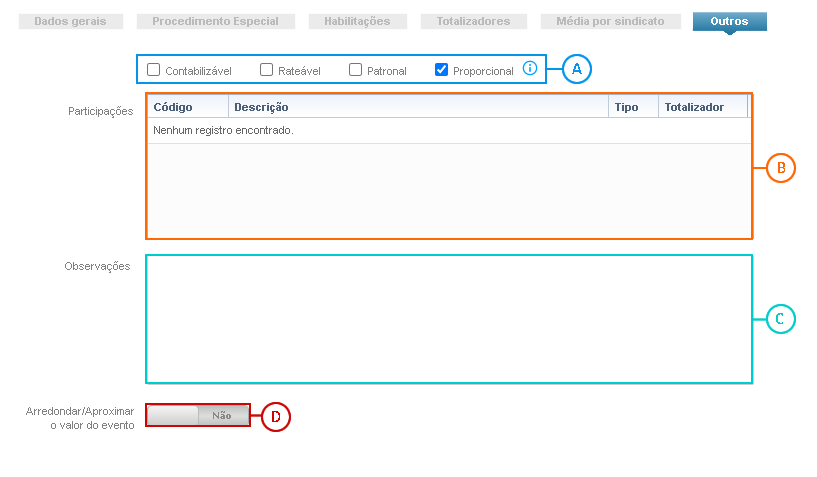Tick the Patronal checkbox
Image resolution: width=817 pixels, height=477 pixels.
click(x=356, y=70)
